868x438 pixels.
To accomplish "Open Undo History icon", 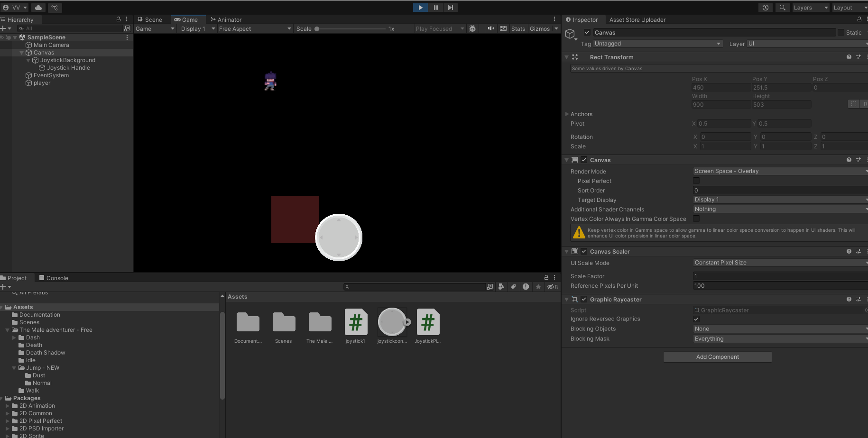I will pos(765,8).
